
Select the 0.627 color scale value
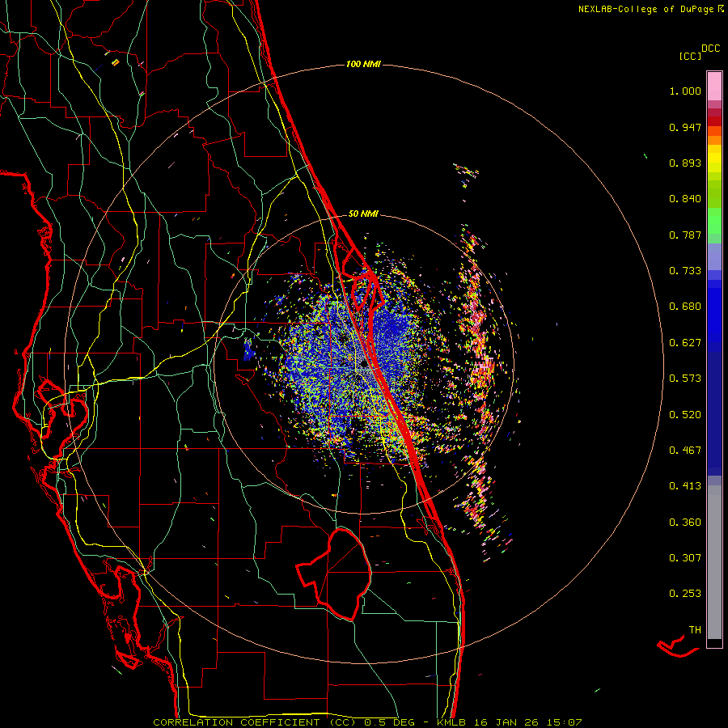coord(685,343)
